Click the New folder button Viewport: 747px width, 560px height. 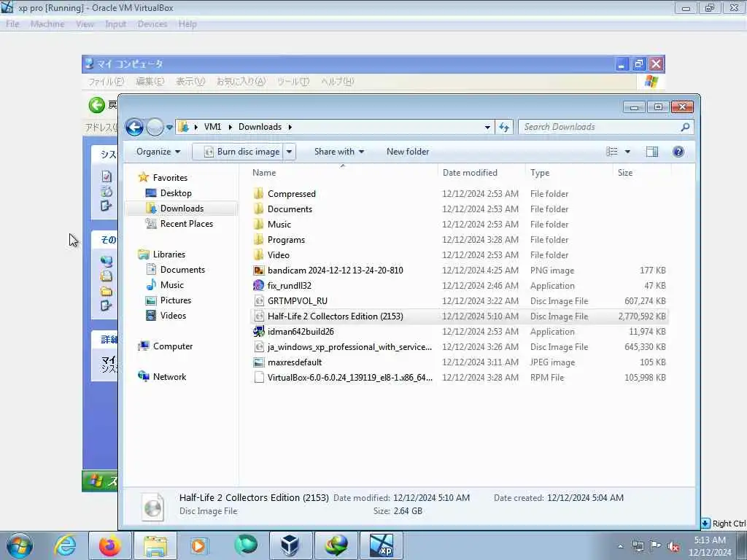[408, 152]
